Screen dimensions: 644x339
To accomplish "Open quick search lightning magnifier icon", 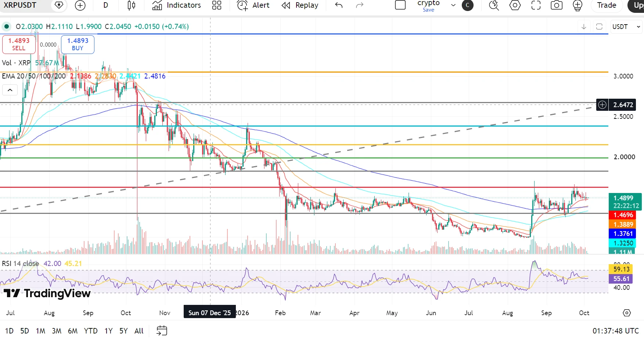I will (494, 5).
